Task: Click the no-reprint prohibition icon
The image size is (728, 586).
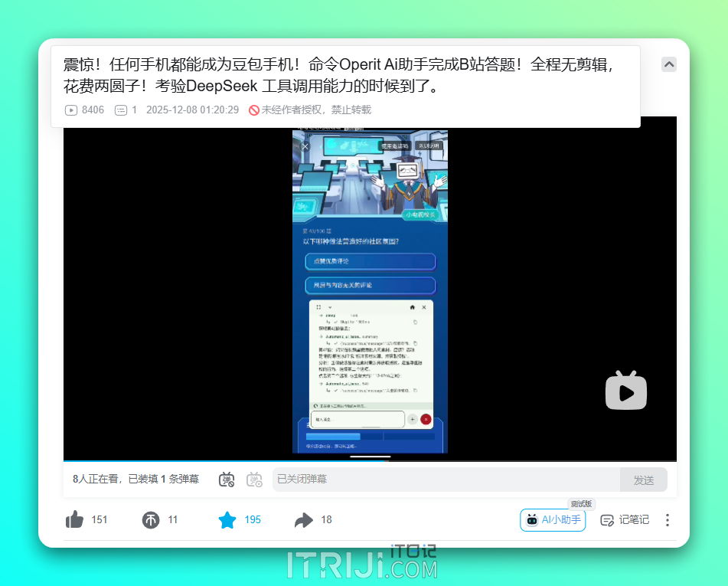Action: (254, 110)
